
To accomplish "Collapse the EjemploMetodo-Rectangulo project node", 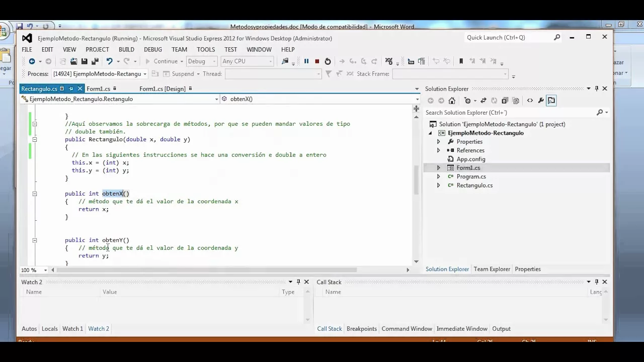I will pyautogui.click(x=430, y=133).
